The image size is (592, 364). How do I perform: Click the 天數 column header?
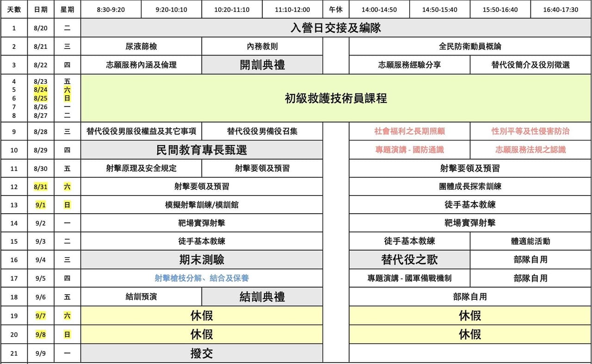14,9
